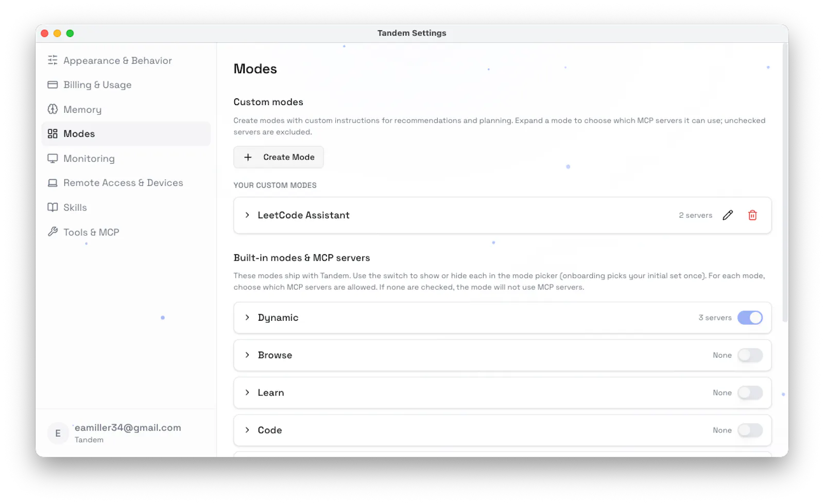Click the Dynamic mode name
The image size is (824, 504).
pyautogui.click(x=278, y=318)
